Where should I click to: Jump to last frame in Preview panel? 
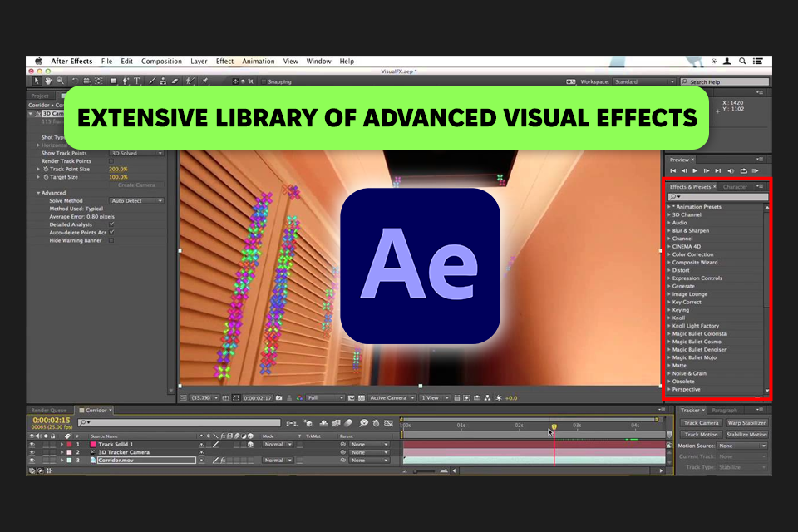pyautogui.click(x=717, y=171)
